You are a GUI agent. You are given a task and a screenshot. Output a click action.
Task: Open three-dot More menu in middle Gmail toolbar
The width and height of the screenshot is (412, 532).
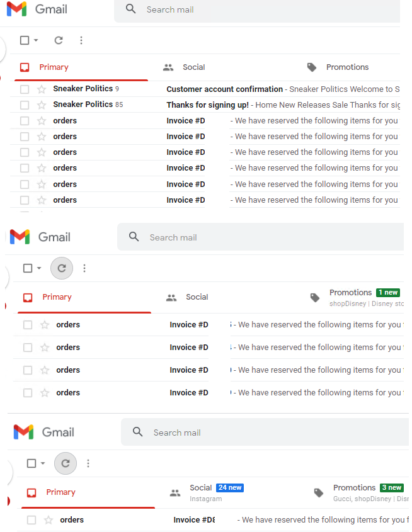tap(84, 268)
